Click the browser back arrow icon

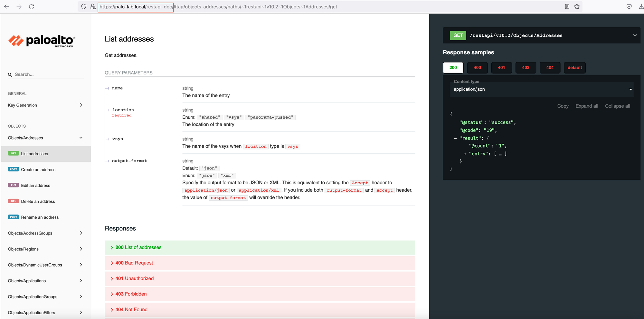tap(6, 6)
